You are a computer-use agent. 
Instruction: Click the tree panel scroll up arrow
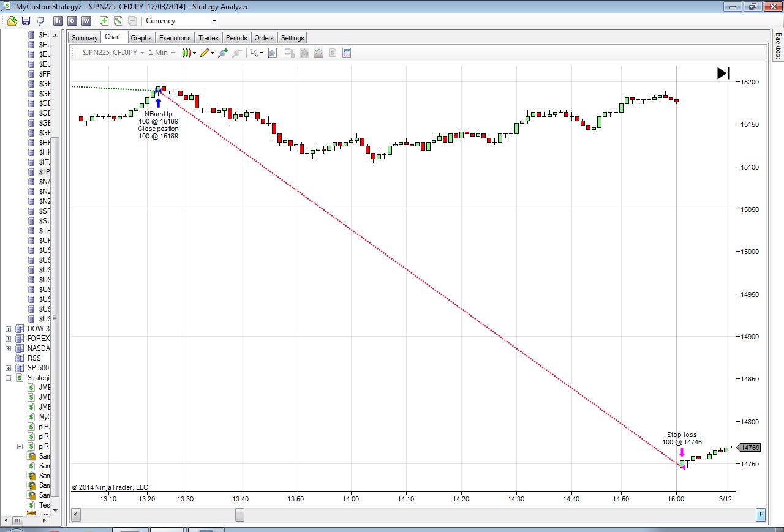pos(56,35)
